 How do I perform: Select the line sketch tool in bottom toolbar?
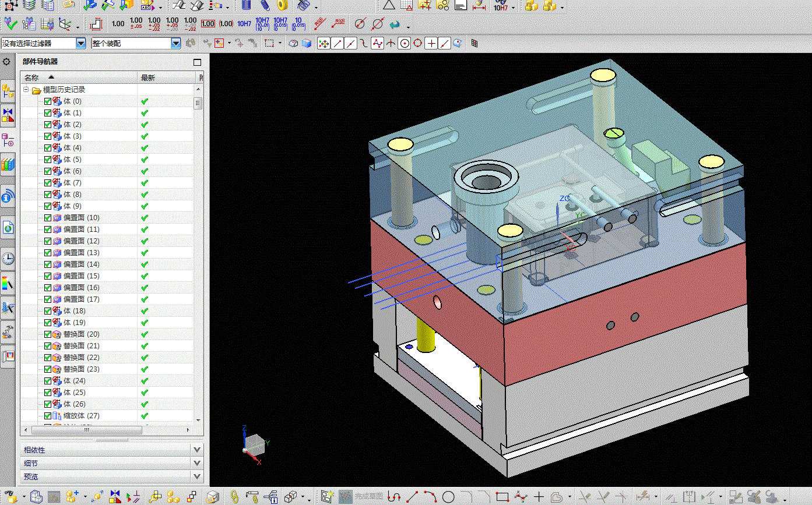(x=412, y=497)
